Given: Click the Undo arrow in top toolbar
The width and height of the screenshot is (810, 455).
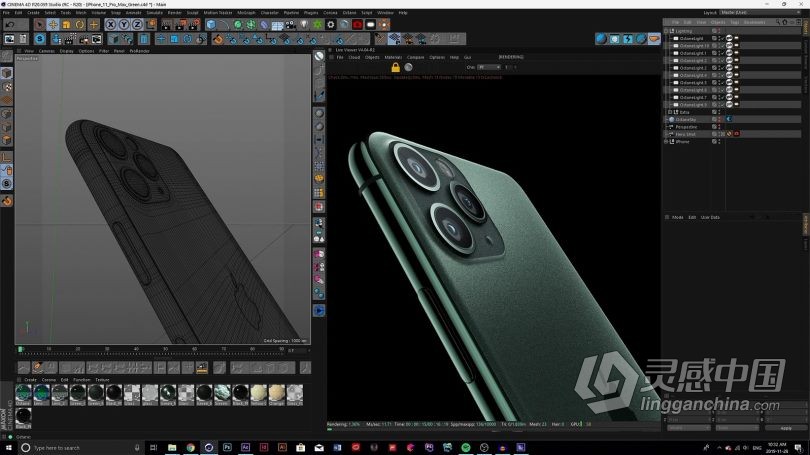Looking at the screenshot, I should pyautogui.click(x=10, y=24).
